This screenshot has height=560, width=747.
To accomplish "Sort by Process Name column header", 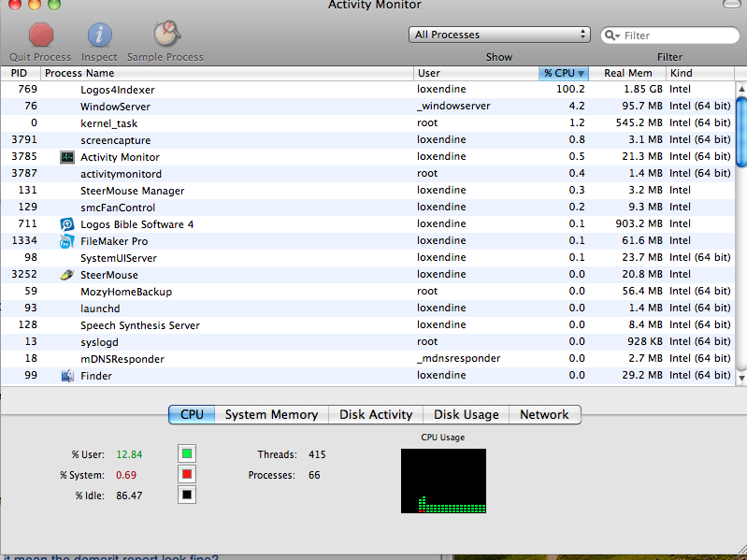I will (x=227, y=73).
